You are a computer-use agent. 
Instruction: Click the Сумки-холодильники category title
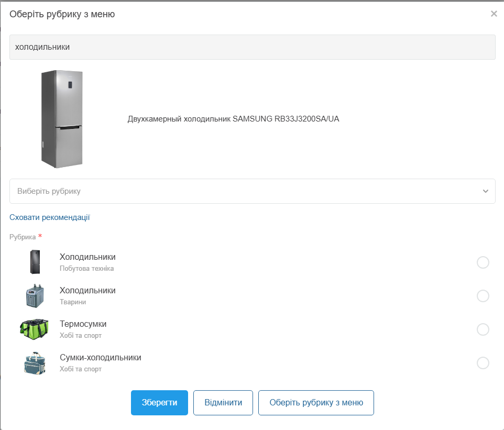(x=100, y=358)
